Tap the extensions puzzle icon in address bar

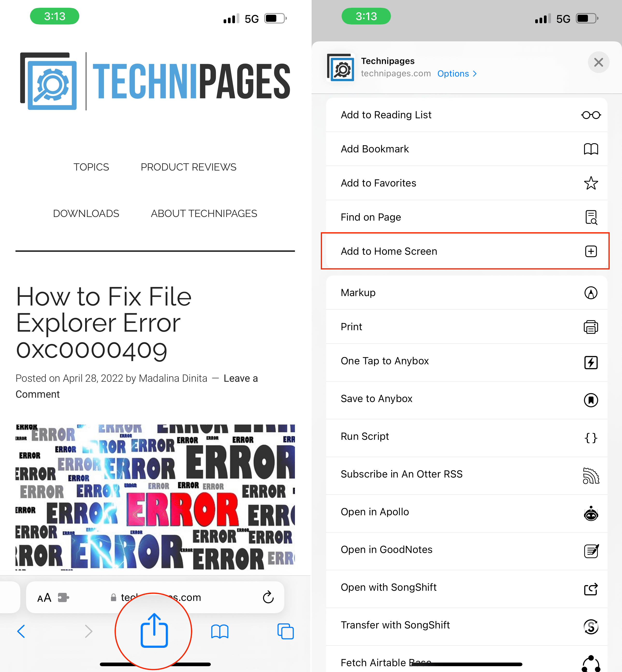point(63,597)
